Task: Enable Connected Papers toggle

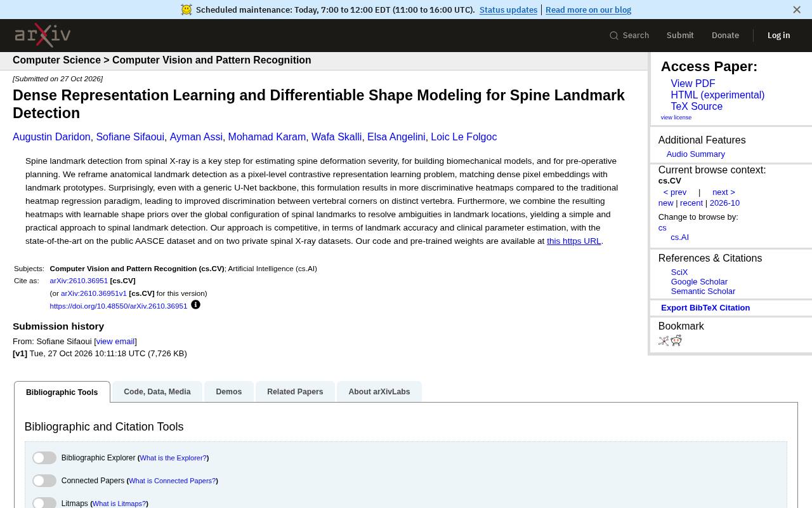Action: 44,481
